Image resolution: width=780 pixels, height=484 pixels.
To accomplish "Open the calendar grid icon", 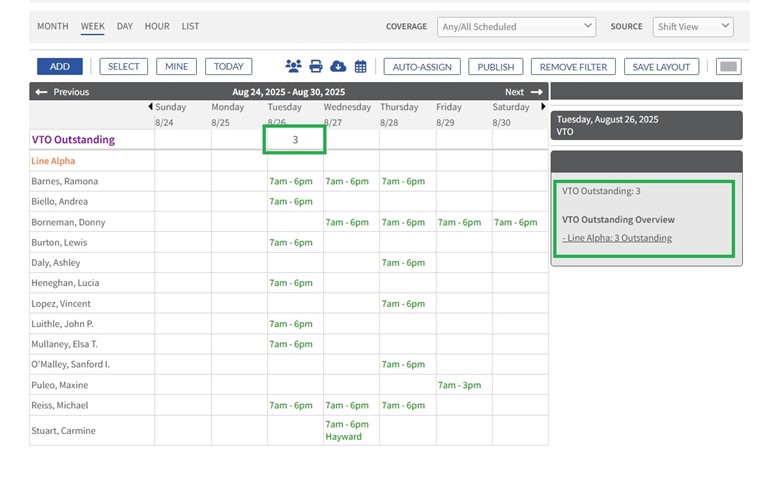I will pyautogui.click(x=361, y=66).
